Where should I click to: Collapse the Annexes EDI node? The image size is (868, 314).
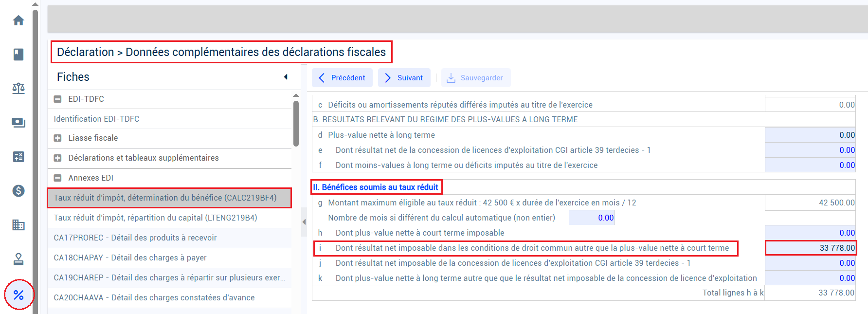57,178
